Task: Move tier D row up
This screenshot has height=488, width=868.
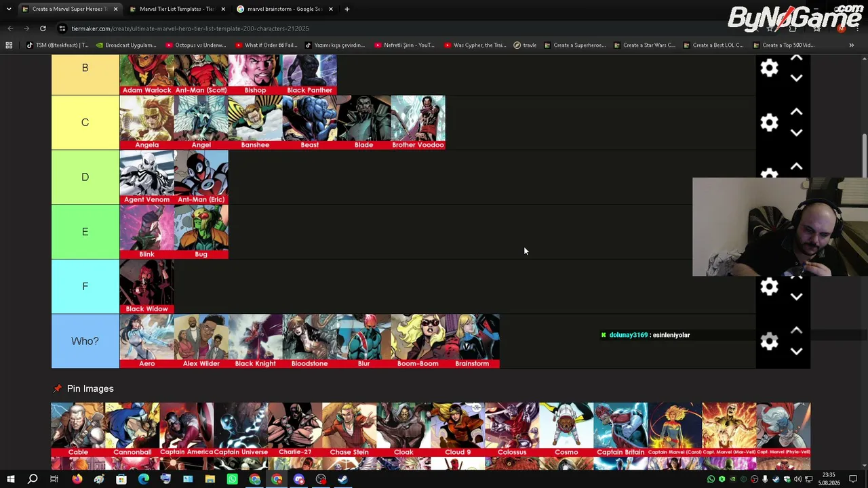Action: pyautogui.click(x=797, y=167)
